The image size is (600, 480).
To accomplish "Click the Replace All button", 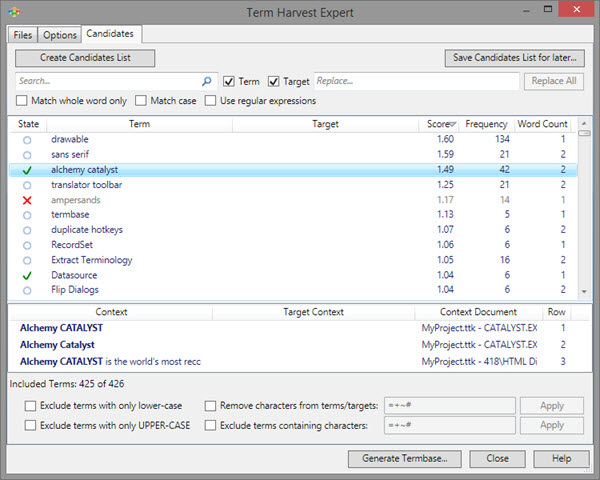I will [x=554, y=81].
